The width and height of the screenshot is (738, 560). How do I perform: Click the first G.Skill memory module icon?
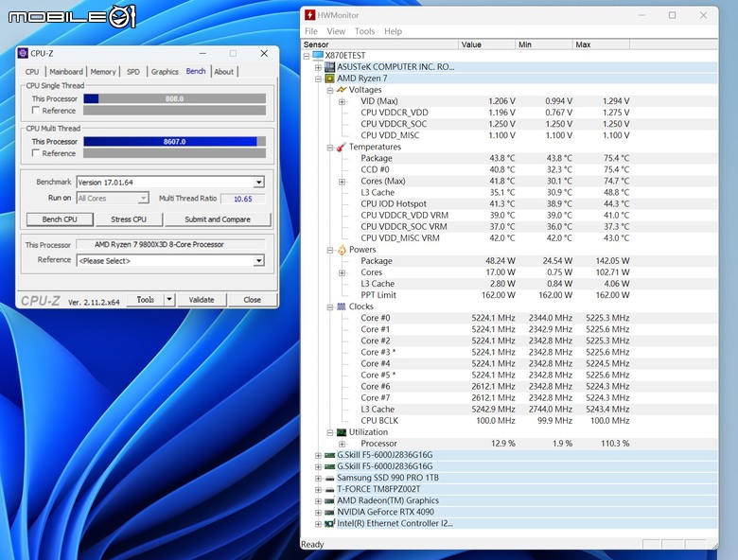[x=329, y=455]
